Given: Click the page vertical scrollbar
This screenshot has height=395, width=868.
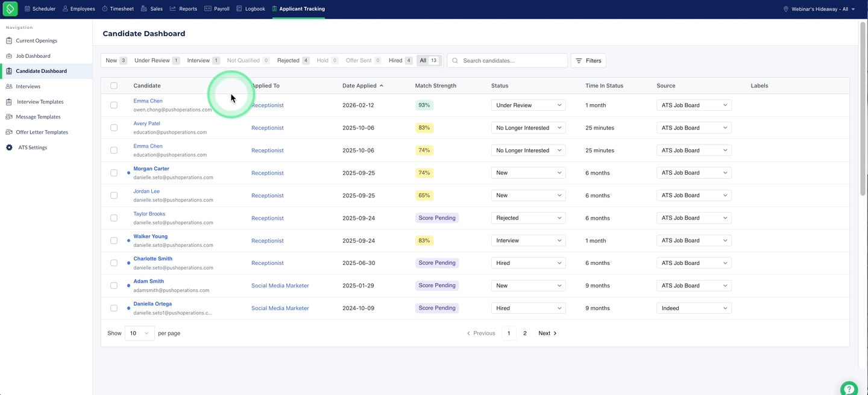Looking at the screenshot, I should click(863, 108).
